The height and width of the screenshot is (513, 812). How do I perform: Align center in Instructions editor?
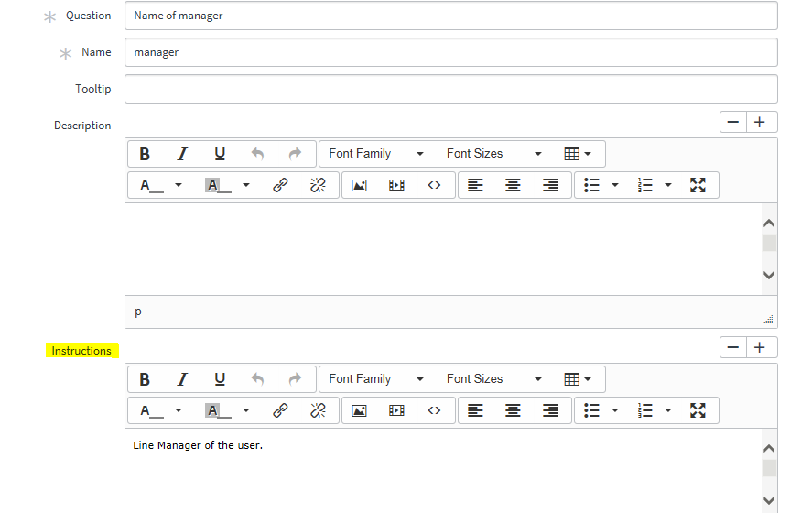(x=513, y=410)
